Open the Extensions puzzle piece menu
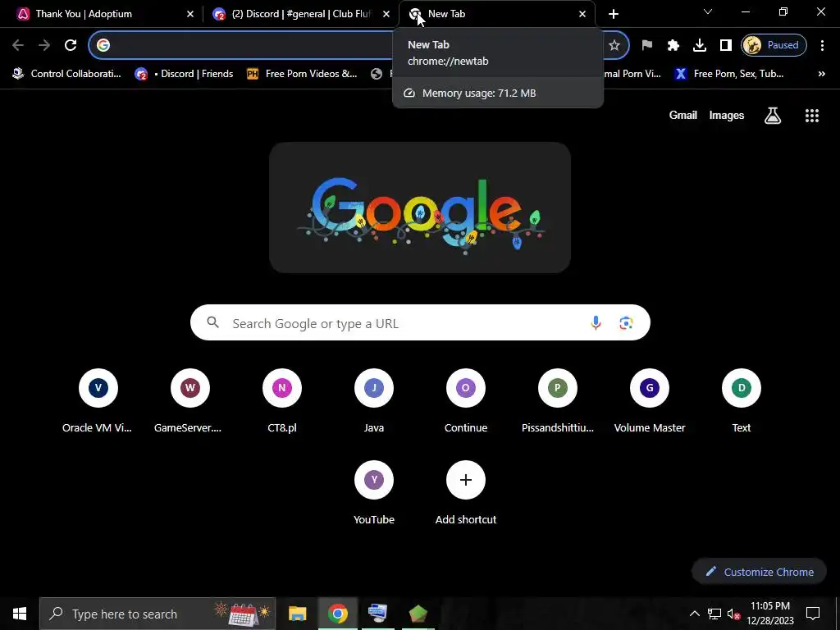Screen dimensions: 840x630 (673, 45)
